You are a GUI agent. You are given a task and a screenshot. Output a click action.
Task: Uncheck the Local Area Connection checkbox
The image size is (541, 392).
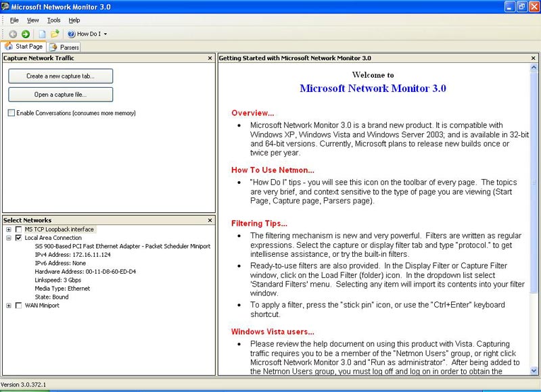point(18,238)
